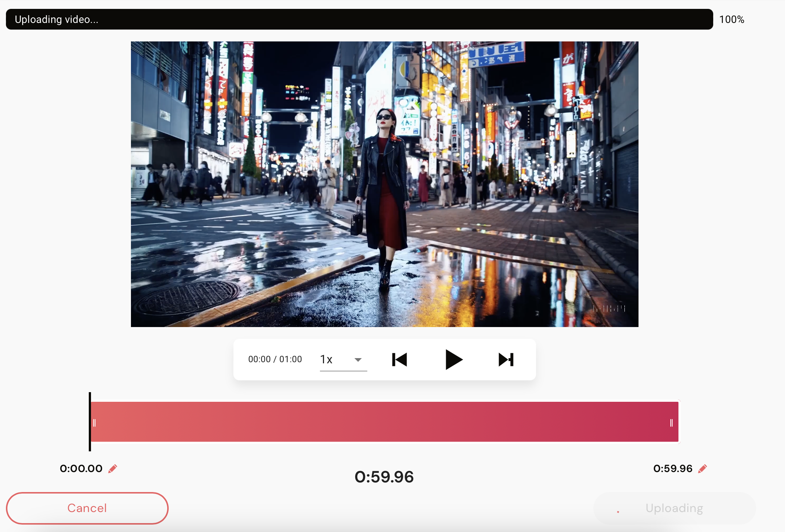Click the Uploading video progress bar
Image resolution: width=785 pixels, height=532 pixels.
click(359, 19)
